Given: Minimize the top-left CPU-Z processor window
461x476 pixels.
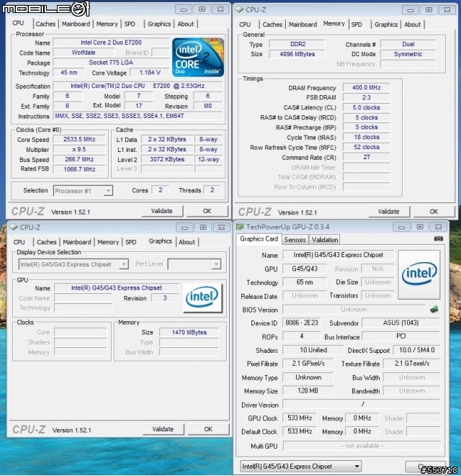Looking at the screenshot, I should tap(184, 9).
